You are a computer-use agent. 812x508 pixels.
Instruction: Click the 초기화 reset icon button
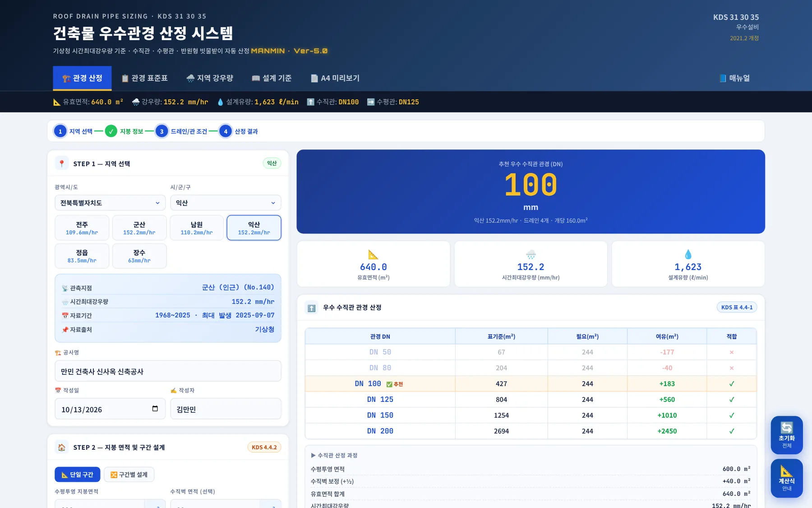click(x=786, y=434)
